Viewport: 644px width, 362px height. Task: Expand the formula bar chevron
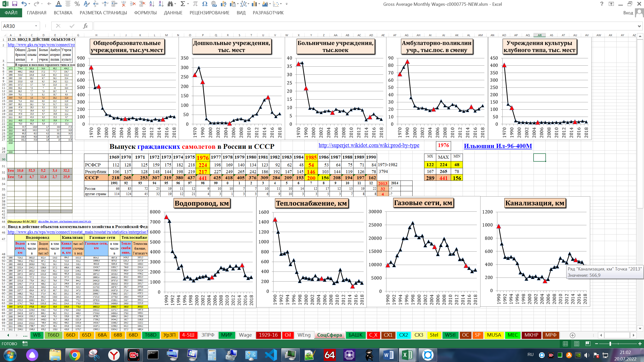pos(639,26)
